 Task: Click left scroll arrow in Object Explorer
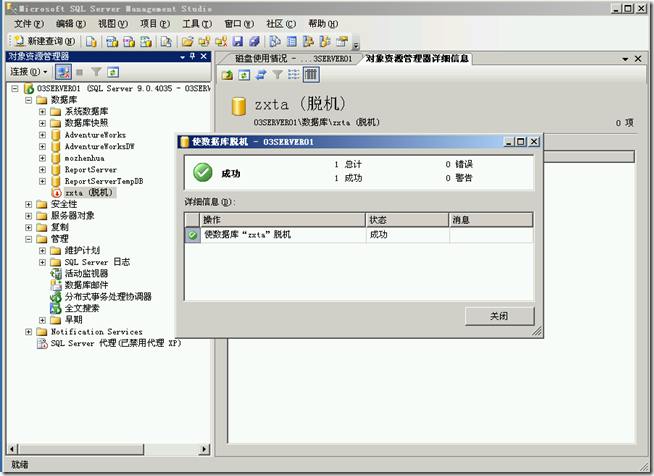pos(12,449)
